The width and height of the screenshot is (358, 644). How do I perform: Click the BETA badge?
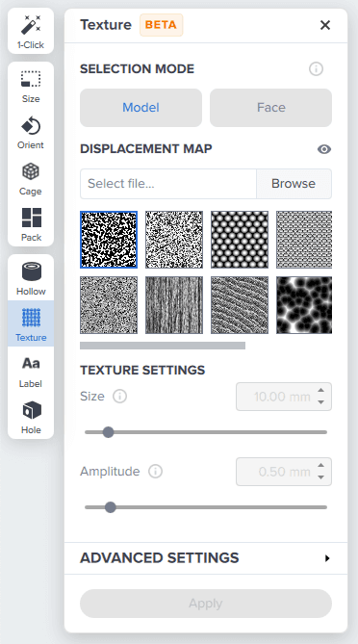[x=161, y=25]
